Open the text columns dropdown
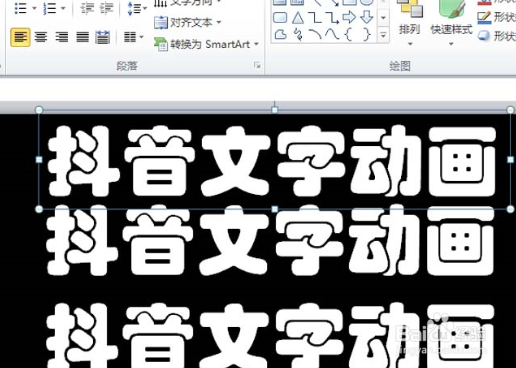Screen dimensions: 516x368 pyautogui.click(x=134, y=37)
